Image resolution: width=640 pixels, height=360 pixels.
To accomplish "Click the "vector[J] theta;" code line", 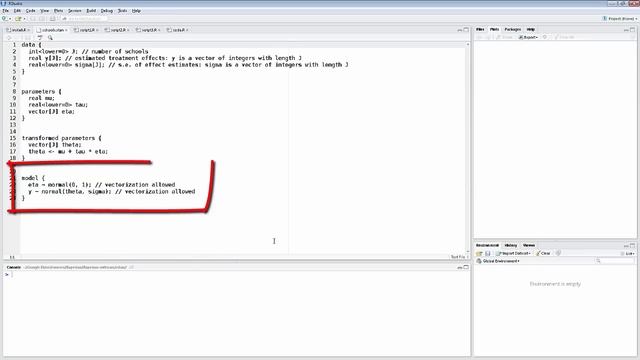I will point(55,144).
